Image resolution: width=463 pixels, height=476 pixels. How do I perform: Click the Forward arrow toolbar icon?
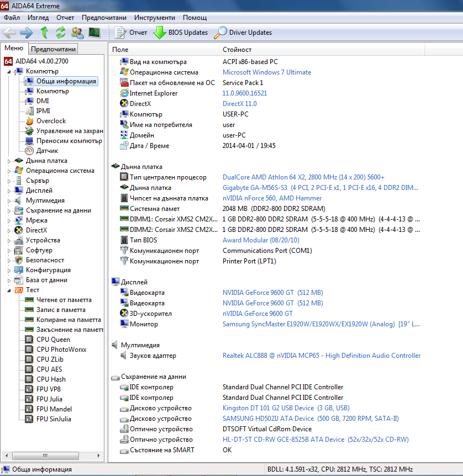(27, 33)
